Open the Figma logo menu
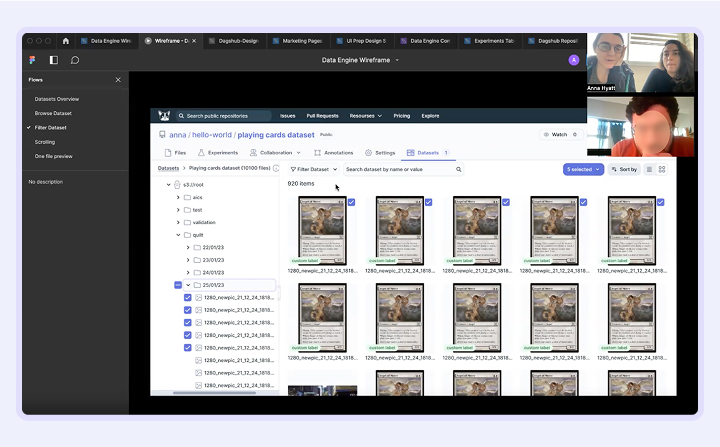This screenshot has height=447, width=720. tap(32, 60)
